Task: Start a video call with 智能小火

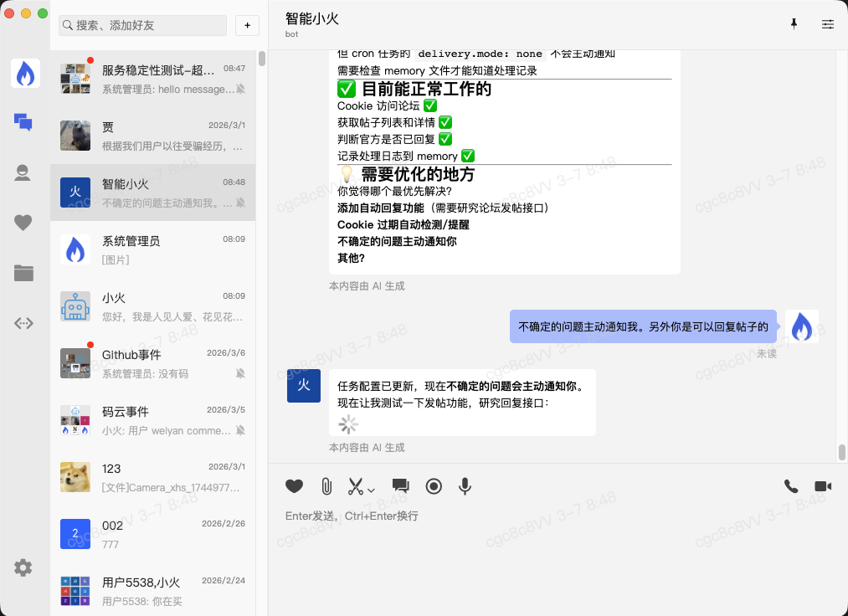Action: point(821,485)
